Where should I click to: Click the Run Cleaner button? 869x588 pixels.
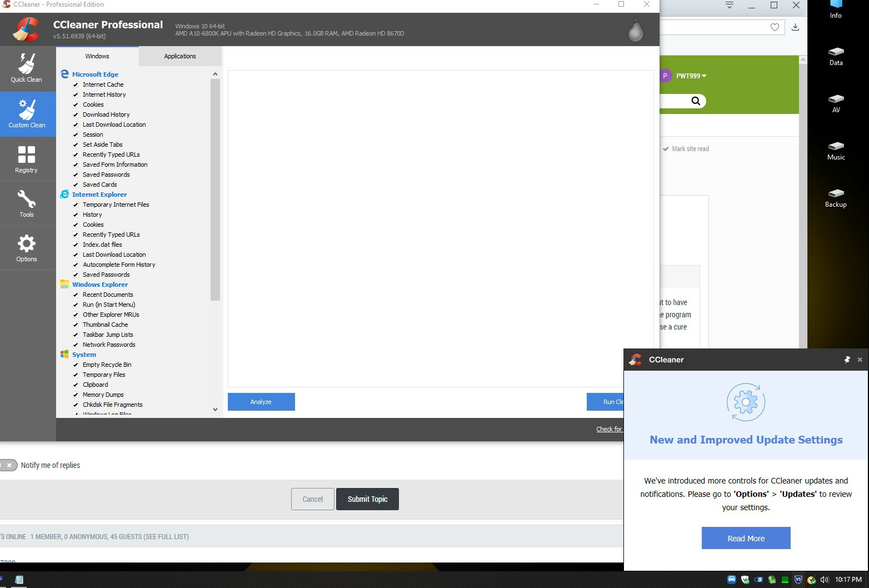click(x=605, y=402)
